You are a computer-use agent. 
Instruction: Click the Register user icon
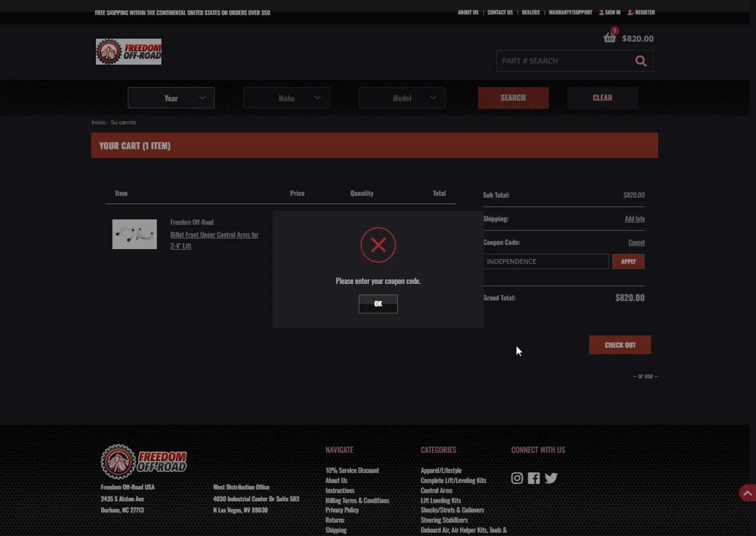pyautogui.click(x=631, y=13)
